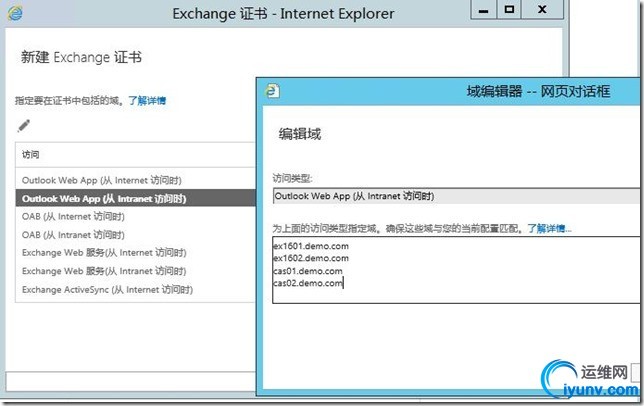Click the Internet Explorer icon in the Exchange window title
The image size is (644, 406).
click(15, 13)
